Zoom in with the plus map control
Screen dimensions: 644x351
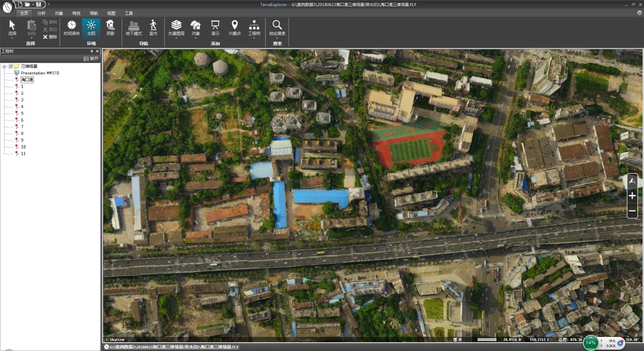pyautogui.click(x=632, y=196)
